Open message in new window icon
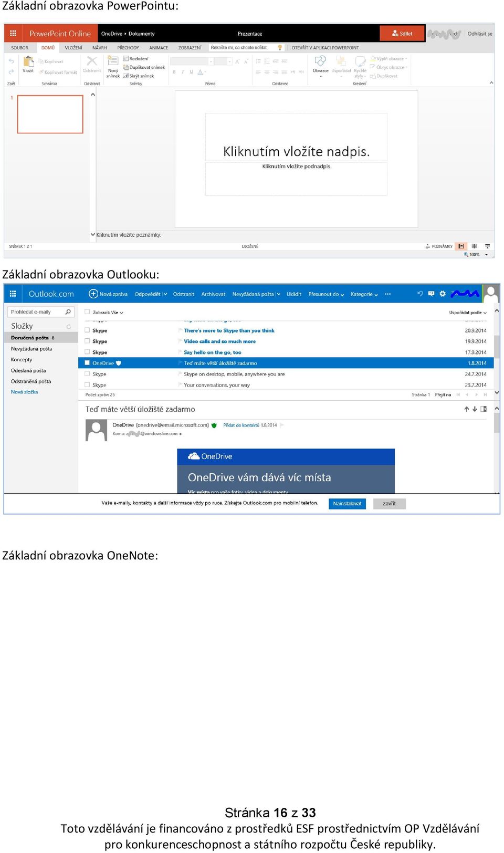504x853 pixels. tap(484, 409)
